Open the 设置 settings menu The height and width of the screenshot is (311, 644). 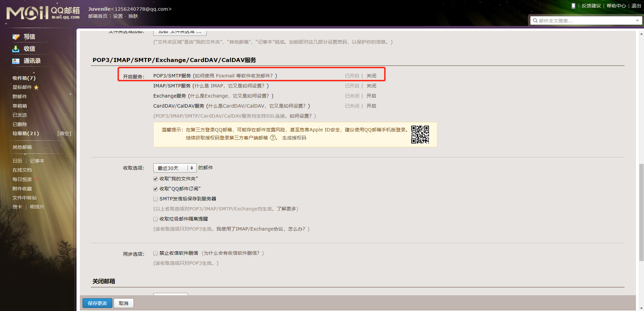point(118,16)
